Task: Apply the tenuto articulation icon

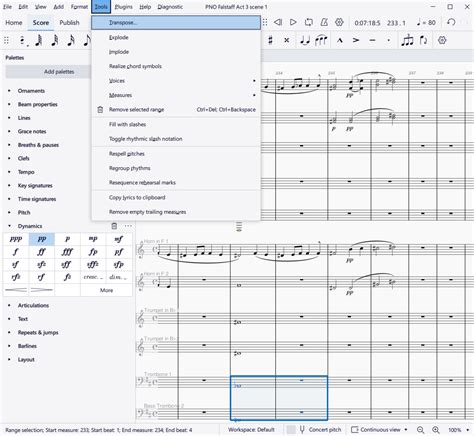Action: [372, 40]
